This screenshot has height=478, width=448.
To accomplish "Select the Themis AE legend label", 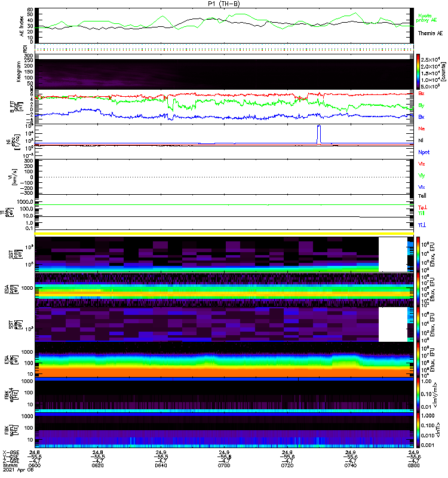I will click(430, 33).
